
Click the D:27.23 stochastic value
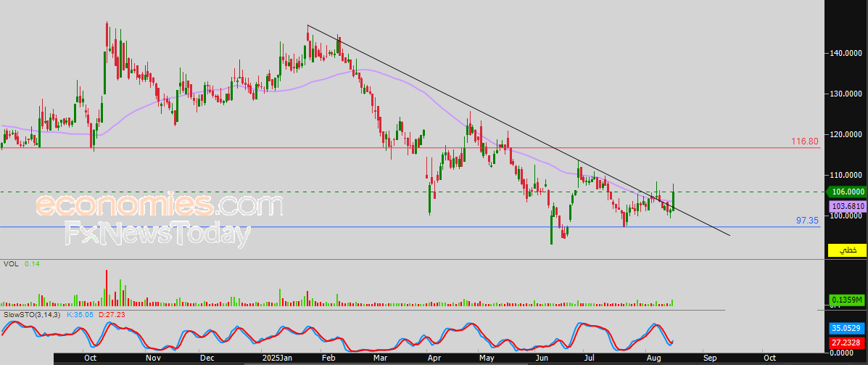pos(111,315)
